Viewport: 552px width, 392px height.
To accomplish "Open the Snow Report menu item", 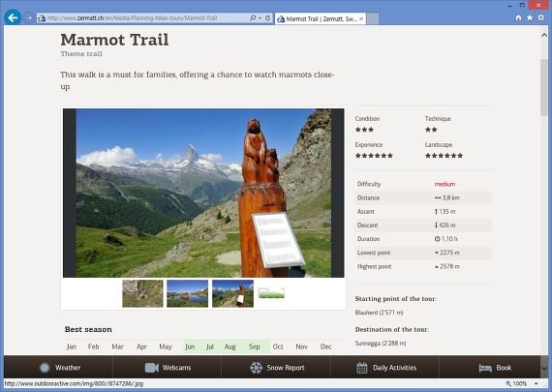I will (x=276, y=368).
